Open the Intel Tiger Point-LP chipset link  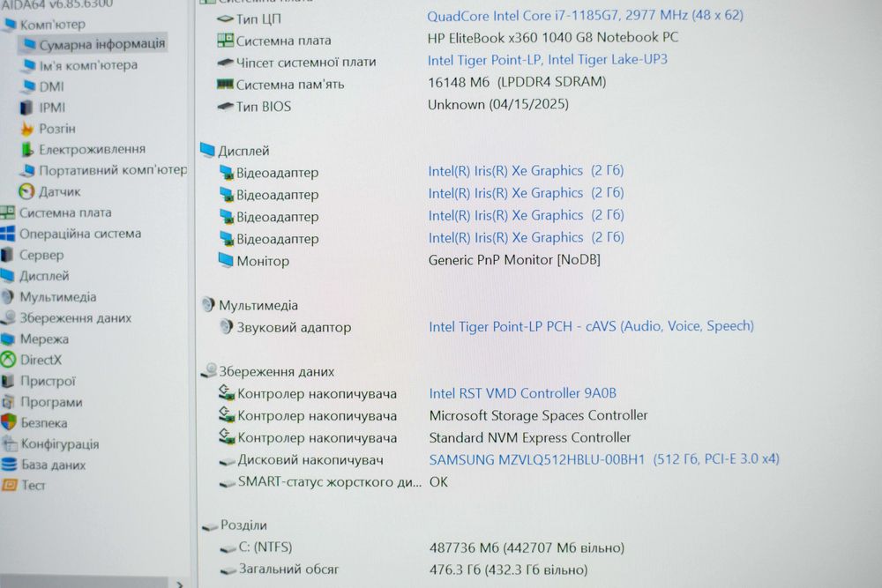(x=548, y=60)
